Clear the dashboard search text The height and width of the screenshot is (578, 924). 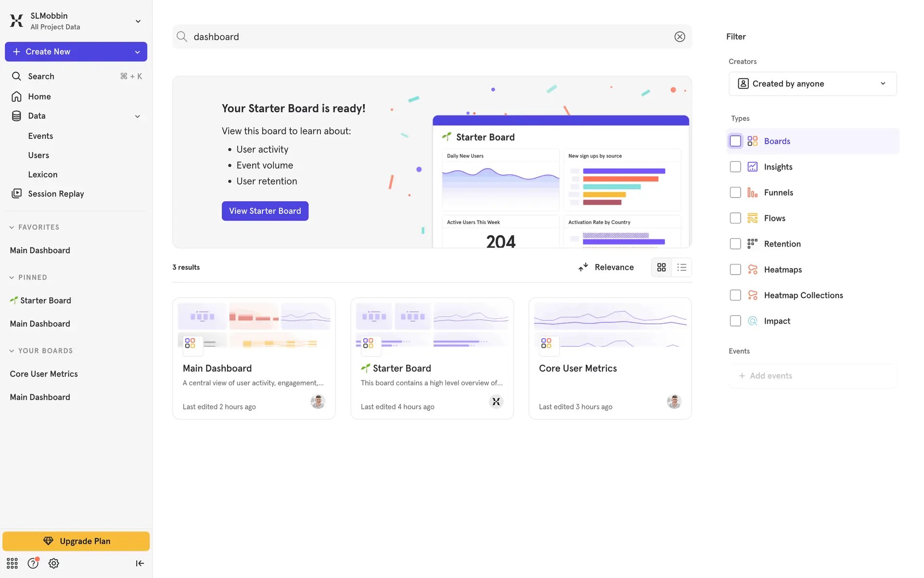(x=680, y=37)
